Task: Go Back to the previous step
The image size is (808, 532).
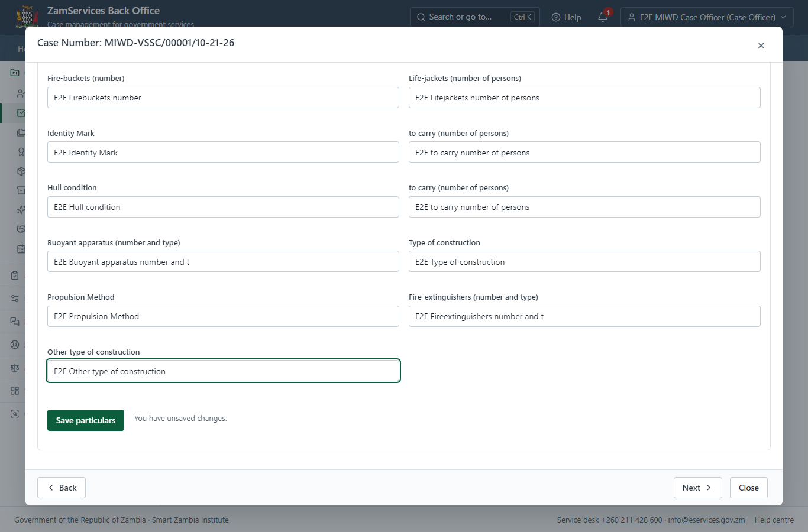Action: tap(62, 488)
